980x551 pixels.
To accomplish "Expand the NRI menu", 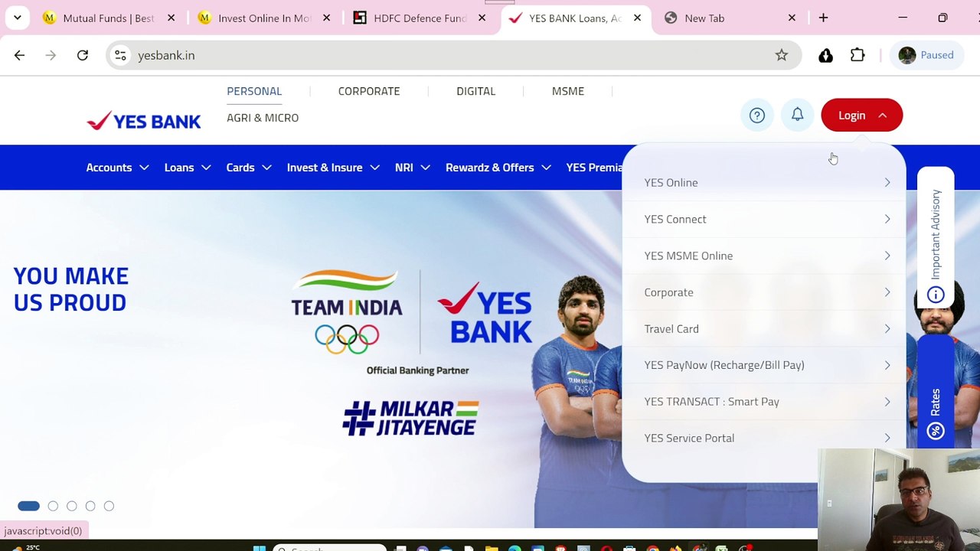I will (413, 168).
